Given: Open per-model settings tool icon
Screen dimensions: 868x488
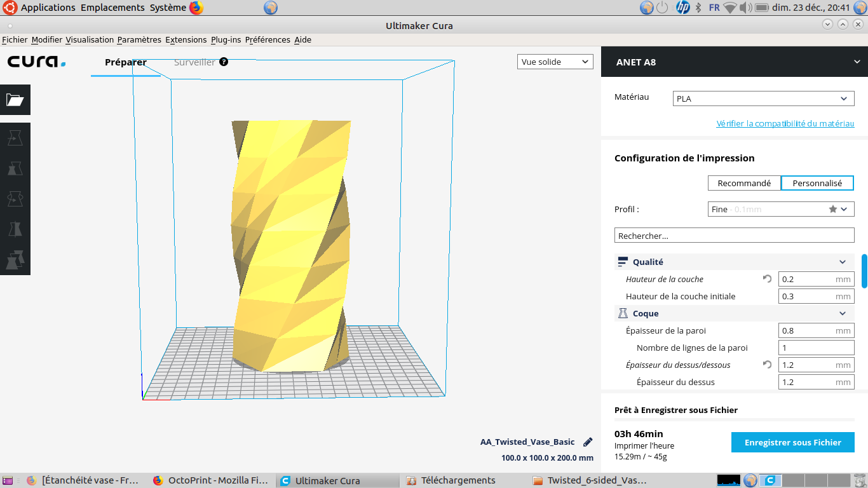Looking at the screenshot, I should coord(15,259).
